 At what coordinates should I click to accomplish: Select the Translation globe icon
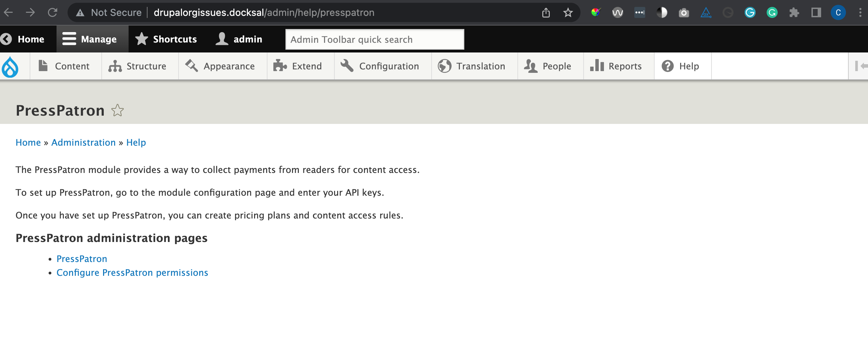click(x=444, y=66)
